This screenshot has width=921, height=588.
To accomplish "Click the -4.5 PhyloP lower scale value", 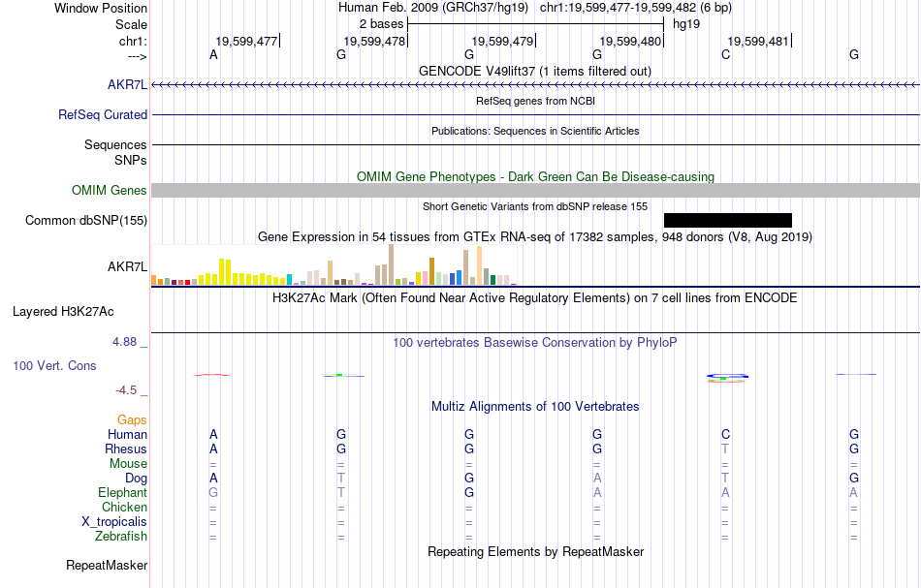I will [126, 390].
